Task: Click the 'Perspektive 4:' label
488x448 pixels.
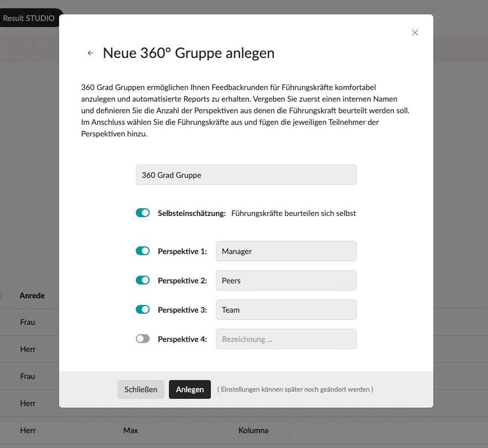Action: (x=182, y=339)
